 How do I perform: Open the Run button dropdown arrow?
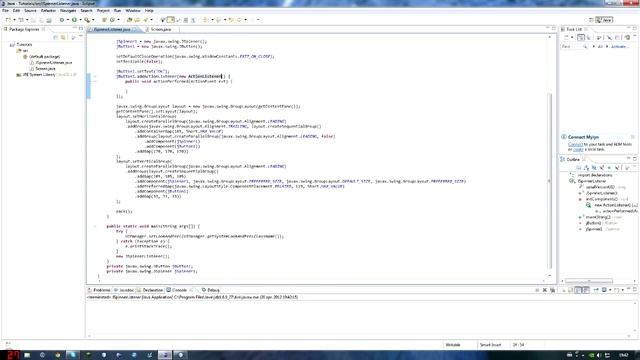click(x=80, y=20)
